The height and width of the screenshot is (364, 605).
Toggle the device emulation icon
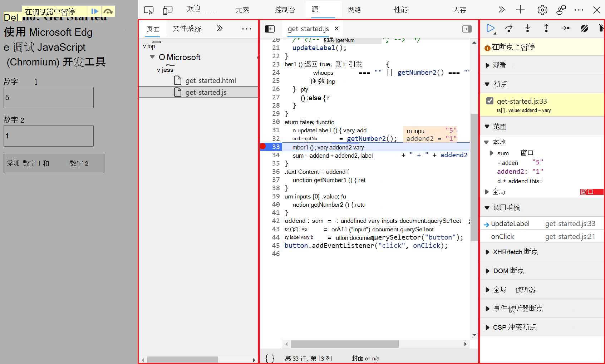[167, 10]
